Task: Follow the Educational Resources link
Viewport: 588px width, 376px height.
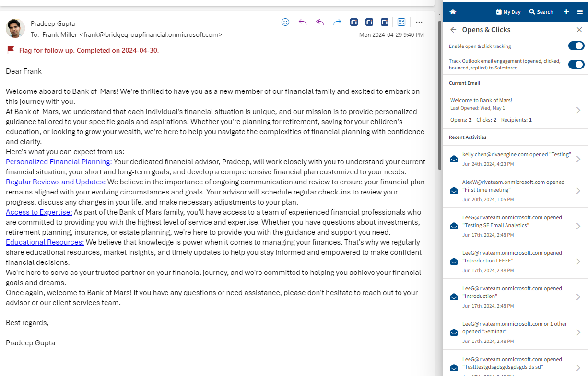Action: point(45,242)
